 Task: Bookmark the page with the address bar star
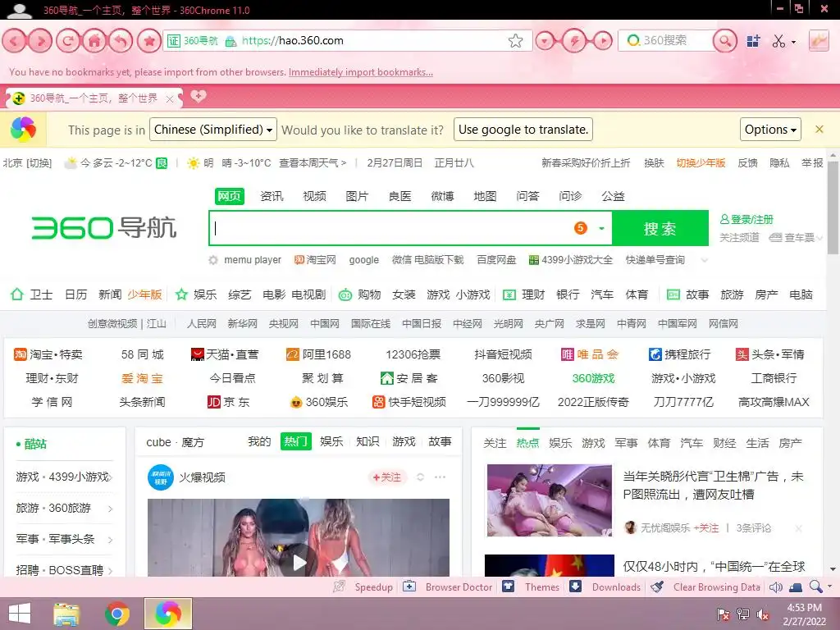click(x=515, y=41)
